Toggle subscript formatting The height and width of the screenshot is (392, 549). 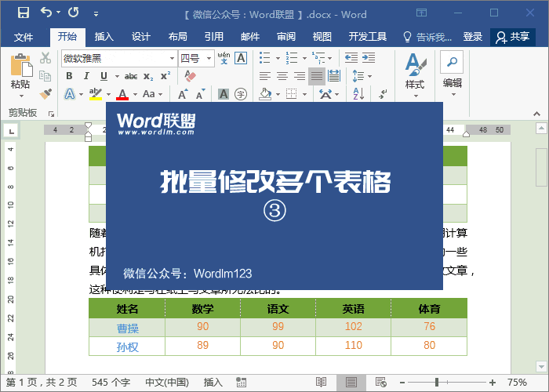pos(148,77)
